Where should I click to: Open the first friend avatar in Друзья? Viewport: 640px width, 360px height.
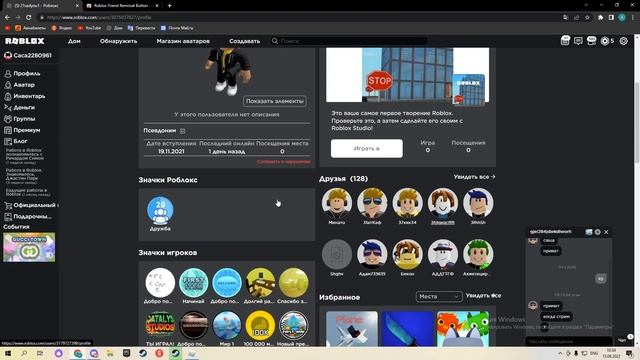(x=337, y=203)
